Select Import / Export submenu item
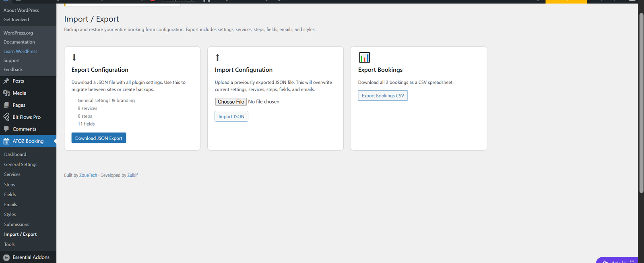 point(21,234)
